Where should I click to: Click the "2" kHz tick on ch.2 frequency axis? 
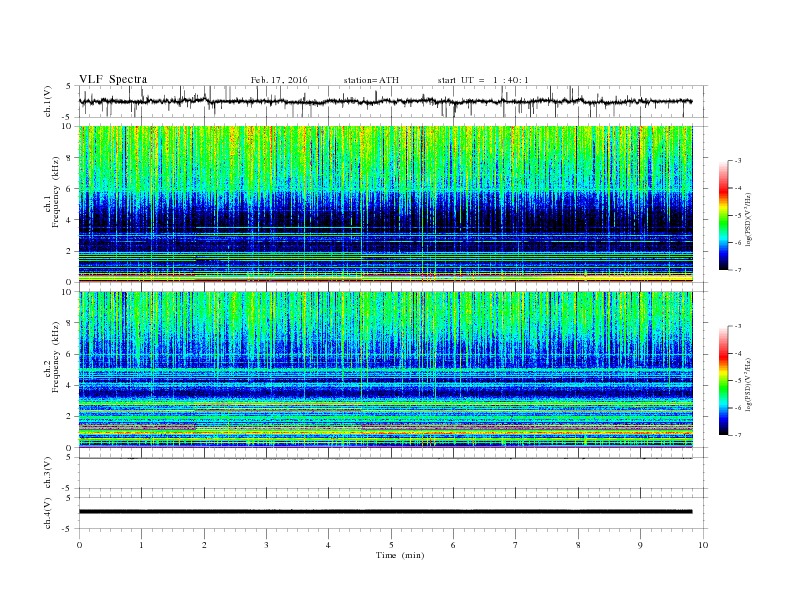(x=69, y=416)
